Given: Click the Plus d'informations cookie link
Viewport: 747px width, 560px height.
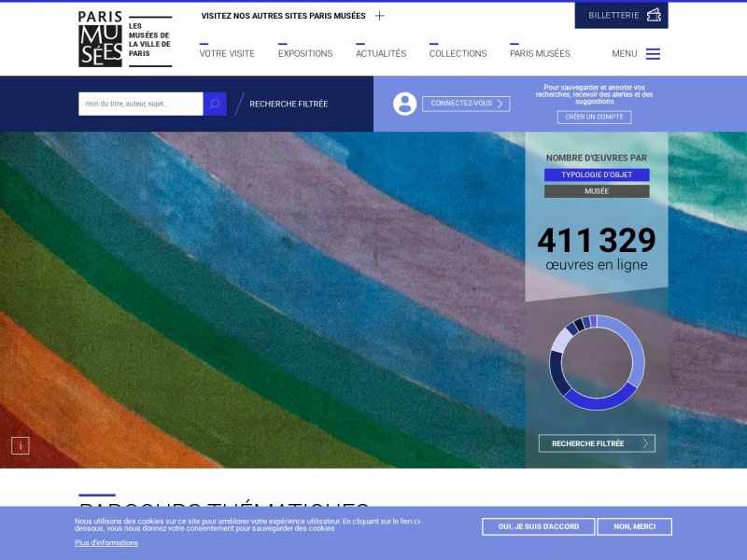Looking at the screenshot, I should tap(106, 543).
